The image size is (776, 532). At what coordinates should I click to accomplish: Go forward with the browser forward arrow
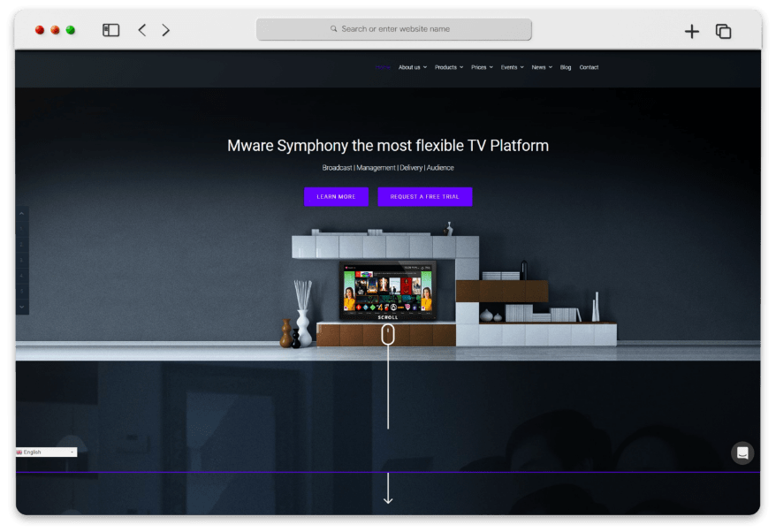pos(165,30)
